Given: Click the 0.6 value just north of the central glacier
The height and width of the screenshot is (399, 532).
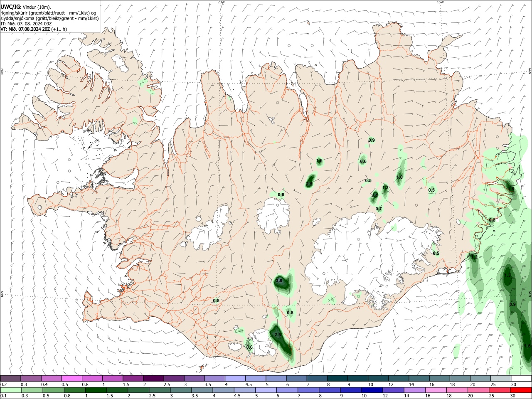Looking at the screenshot, I should pyautogui.click(x=281, y=195).
